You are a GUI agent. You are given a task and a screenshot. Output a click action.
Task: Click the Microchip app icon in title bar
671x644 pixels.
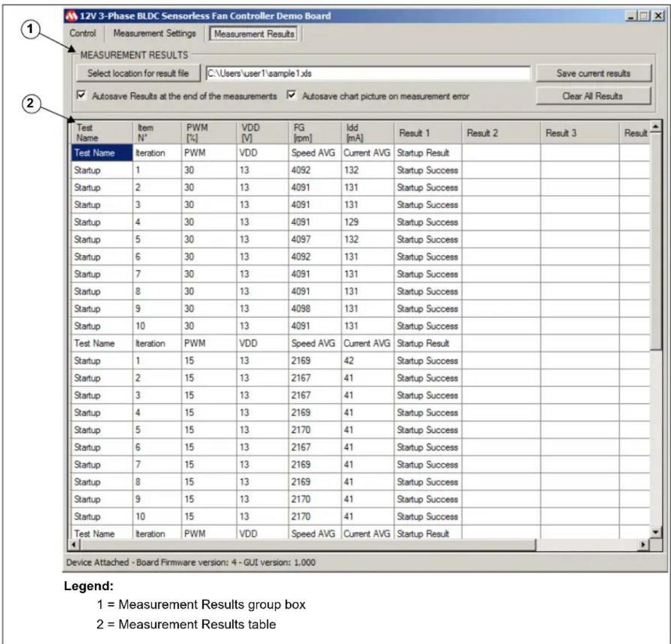coord(71,16)
